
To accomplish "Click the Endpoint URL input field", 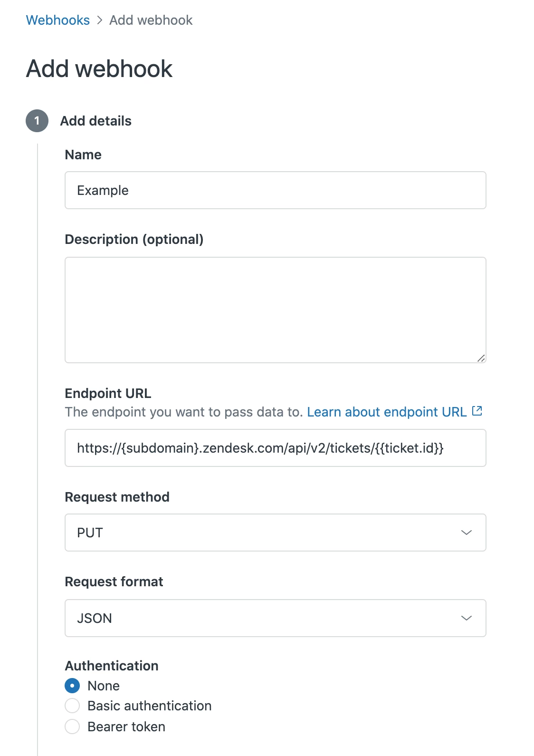I will click(275, 448).
